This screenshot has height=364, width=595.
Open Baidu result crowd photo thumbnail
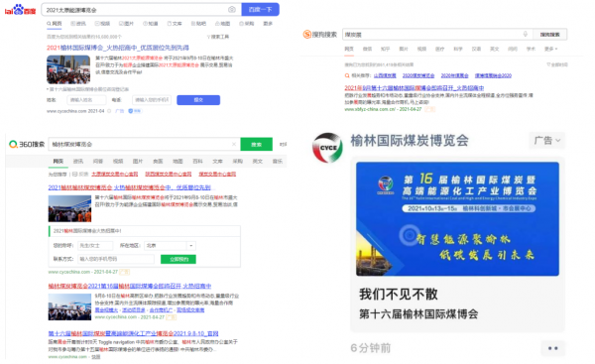click(68, 69)
